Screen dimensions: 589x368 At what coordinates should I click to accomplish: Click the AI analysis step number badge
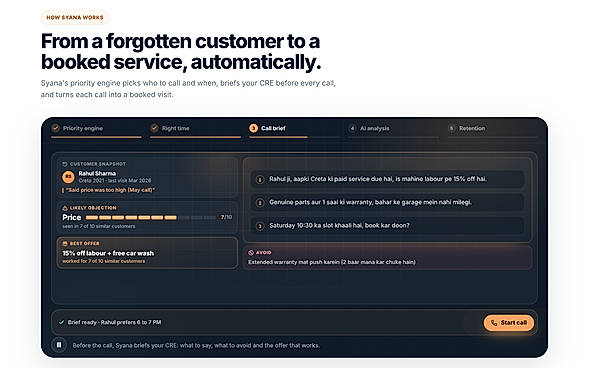(352, 128)
